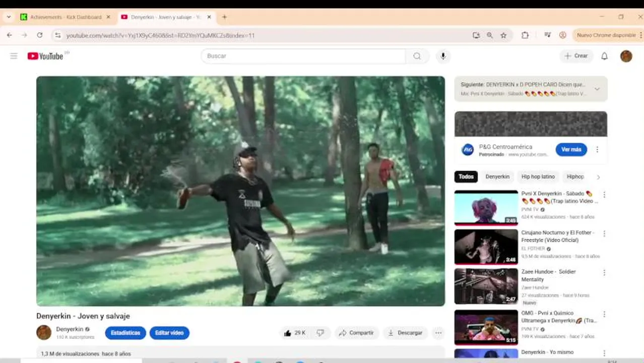This screenshot has height=363, width=644.
Task: Open YouTube notifications bell
Action: 604,56
